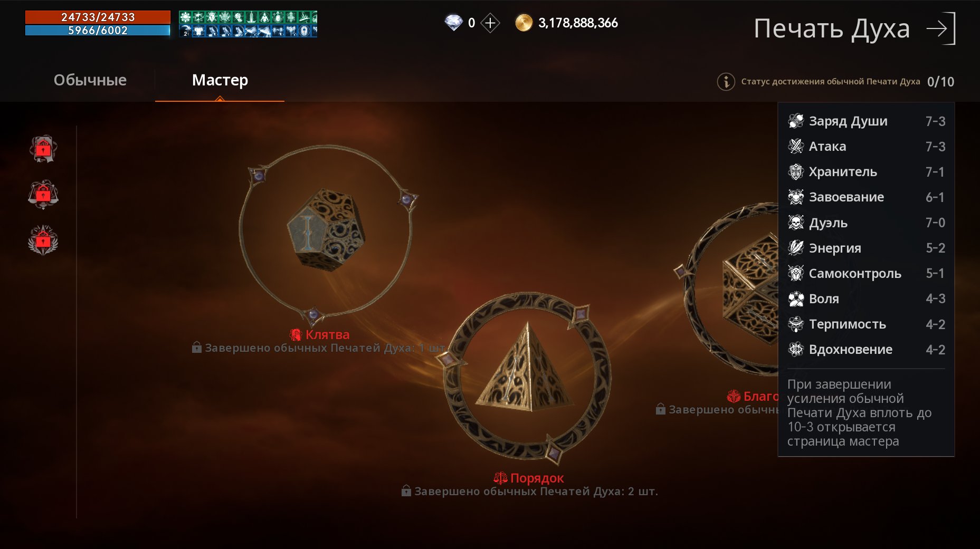Click the health bar showing 24733/24733

click(98, 17)
